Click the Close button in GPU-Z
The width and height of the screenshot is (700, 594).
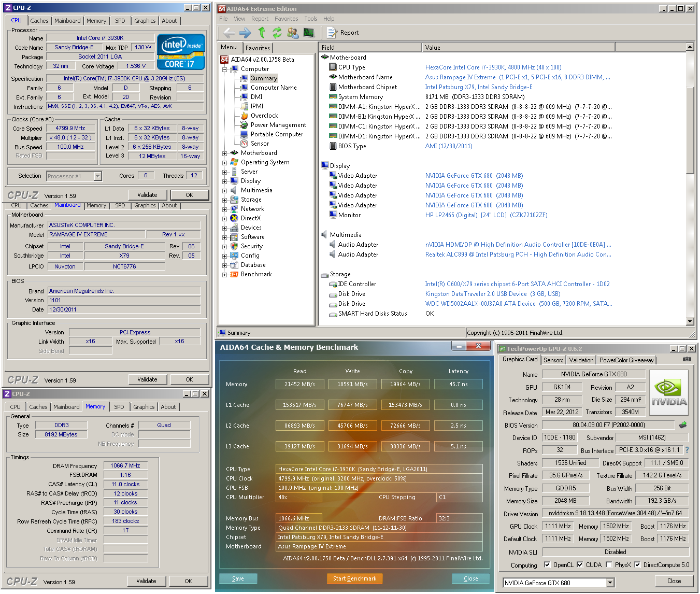click(x=674, y=581)
